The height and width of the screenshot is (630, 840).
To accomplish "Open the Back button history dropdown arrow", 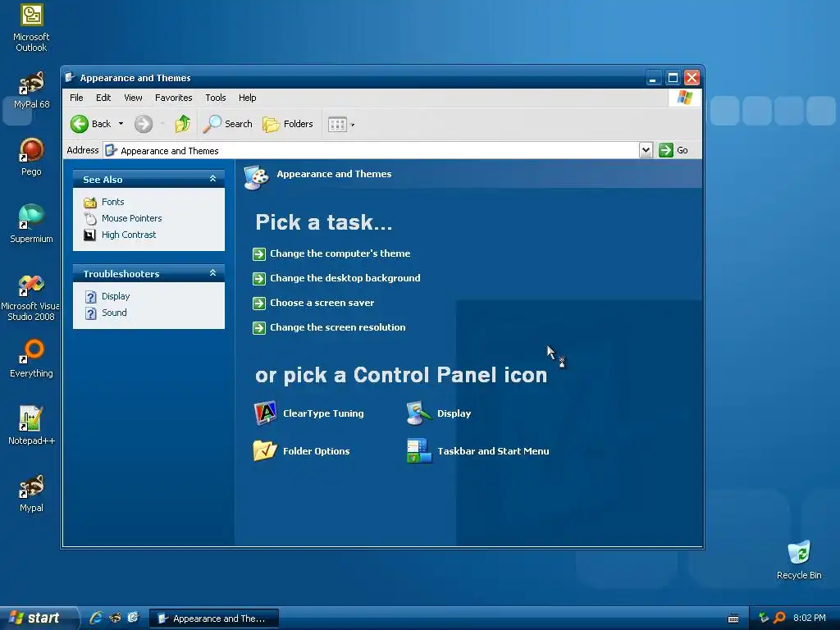I will [121, 124].
